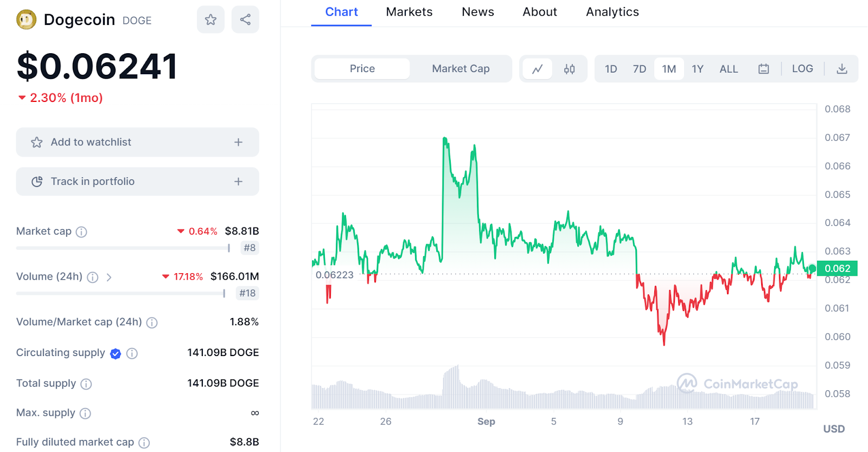The image size is (868, 452).
Task: Click star icon in Add to watchlist
Action: pos(37,143)
